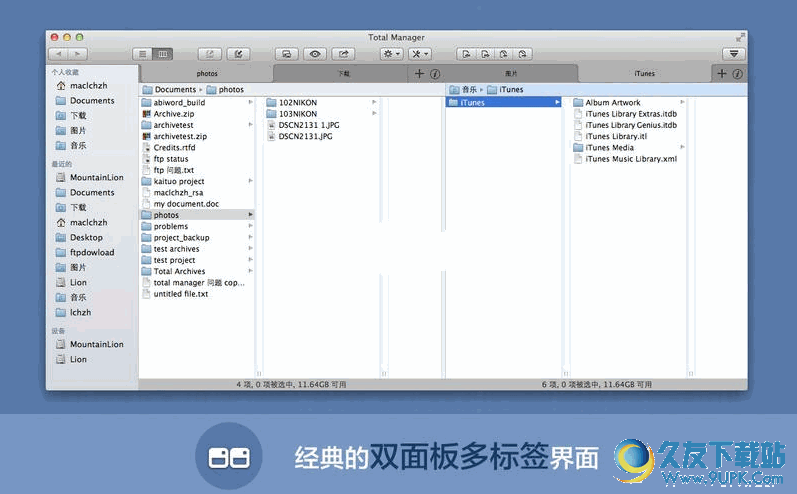Screen dimensions: 797x494
Task: Switch to the photos tab
Action: pyautogui.click(x=207, y=74)
